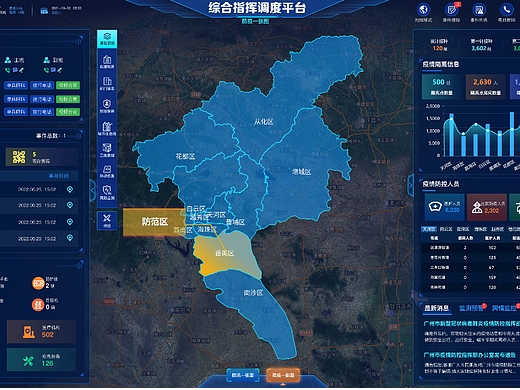Image resolution: width=520 pixels, height=390 pixels.
Task: Open the 舆情监控 tab
Action: click(504, 308)
